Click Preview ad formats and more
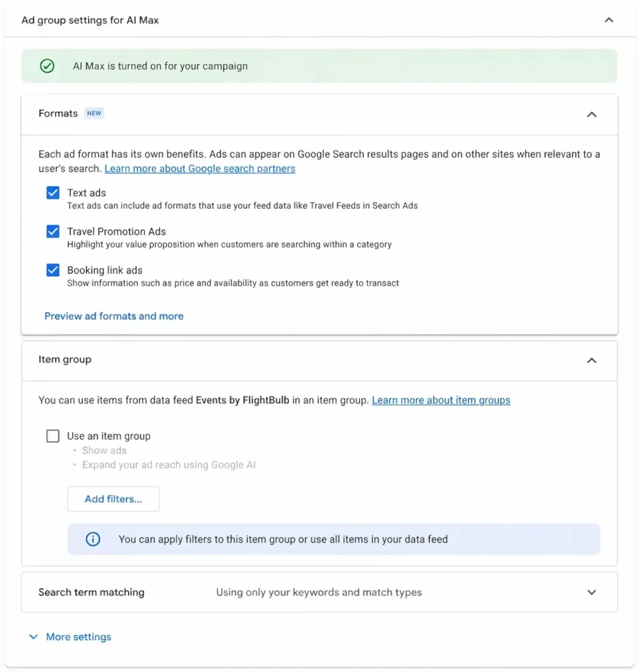Viewport: 639px width, 672px height. pyautogui.click(x=114, y=316)
